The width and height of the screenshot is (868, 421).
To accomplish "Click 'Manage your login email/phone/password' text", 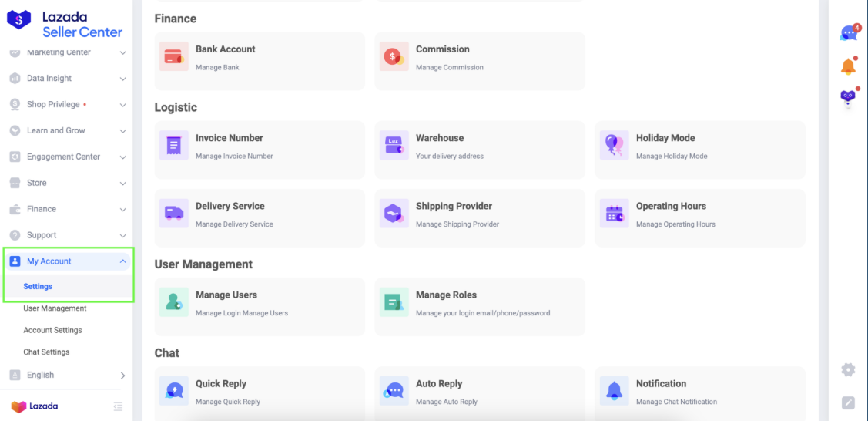I will [483, 313].
